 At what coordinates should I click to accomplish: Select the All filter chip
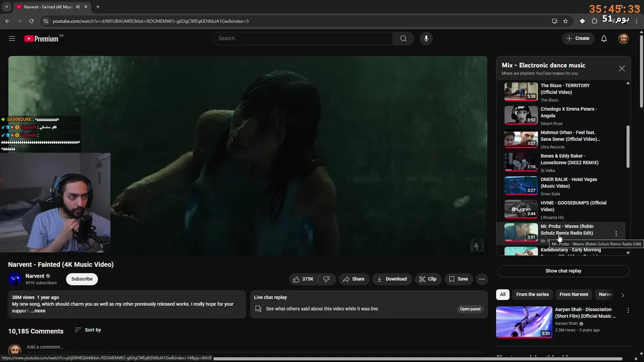[503, 295]
